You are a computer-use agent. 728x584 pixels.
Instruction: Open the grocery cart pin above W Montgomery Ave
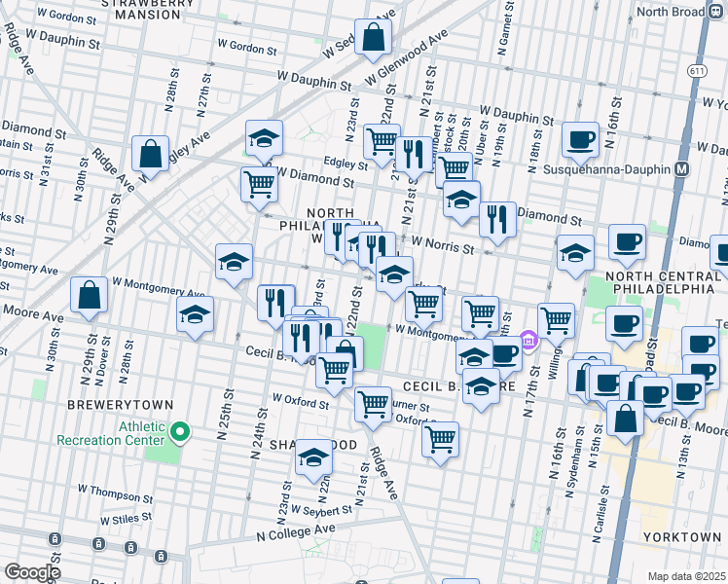pos(424,307)
